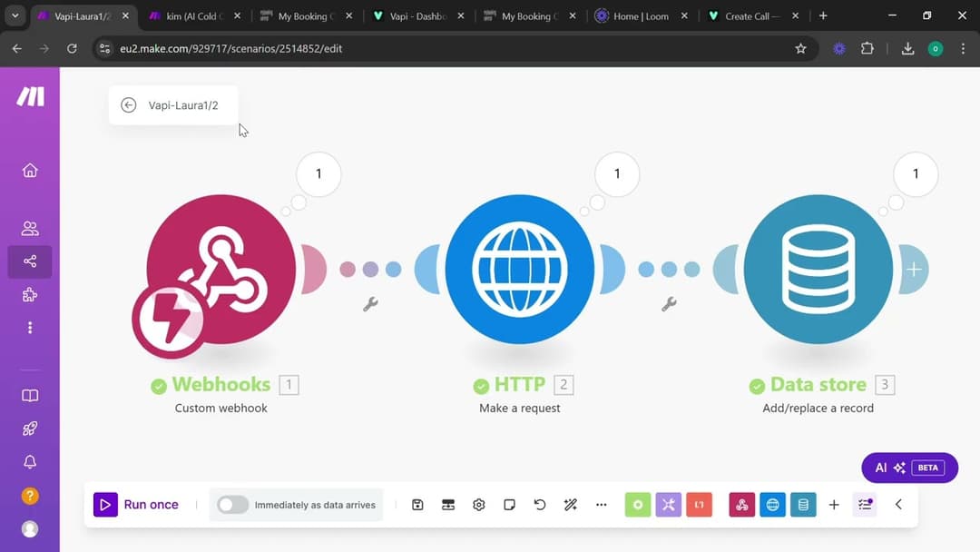Save the scenario with the disk icon
The width and height of the screenshot is (980, 552).
click(417, 505)
